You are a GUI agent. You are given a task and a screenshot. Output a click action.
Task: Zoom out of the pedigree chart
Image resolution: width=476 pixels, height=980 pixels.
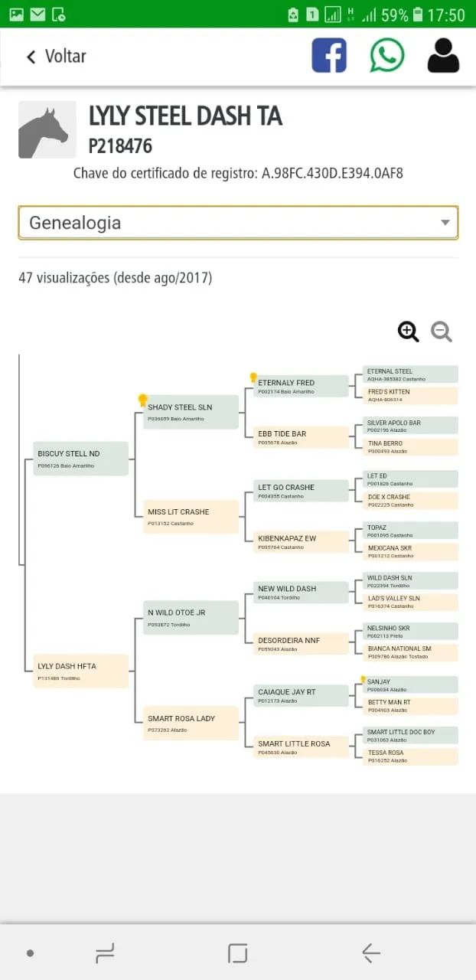[x=442, y=332]
